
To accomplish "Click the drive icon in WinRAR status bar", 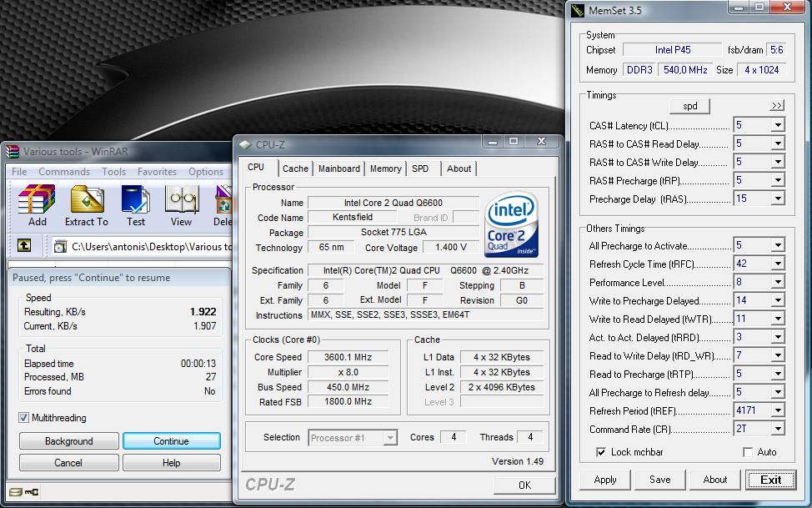I will [16, 492].
